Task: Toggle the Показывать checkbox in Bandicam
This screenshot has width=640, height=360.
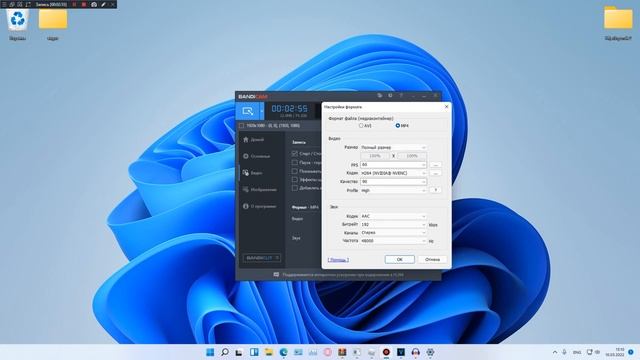Action: click(x=295, y=171)
